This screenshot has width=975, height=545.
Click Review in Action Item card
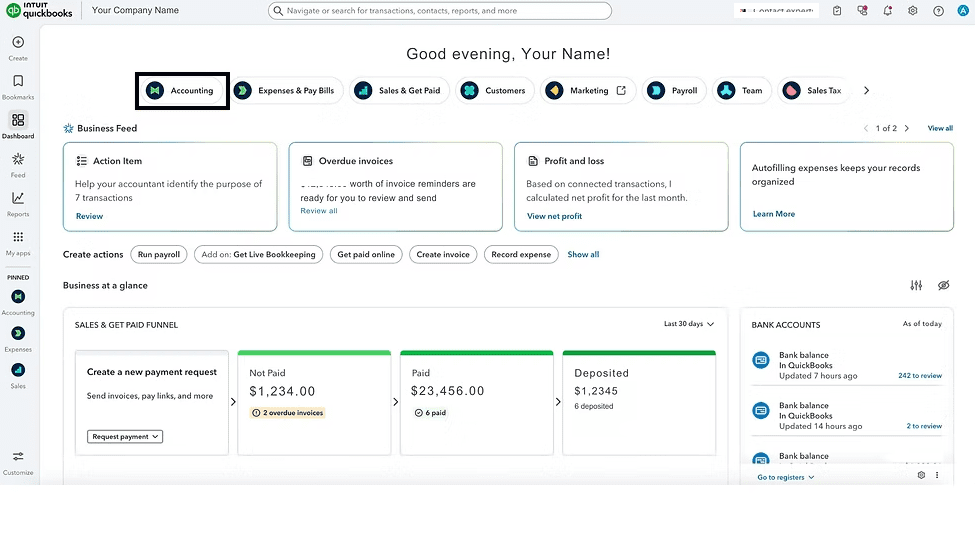pyautogui.click(x=90, y=216)
